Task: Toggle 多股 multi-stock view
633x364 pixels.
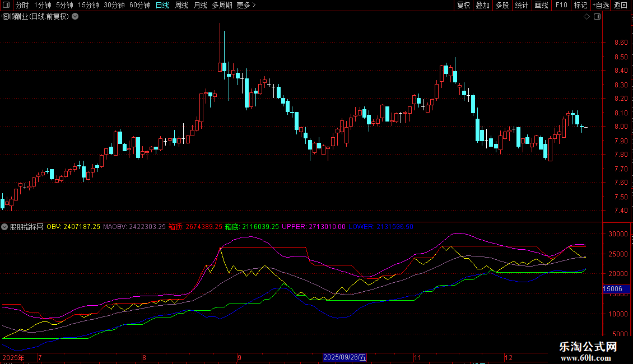Action: click(x=502, y=5)
